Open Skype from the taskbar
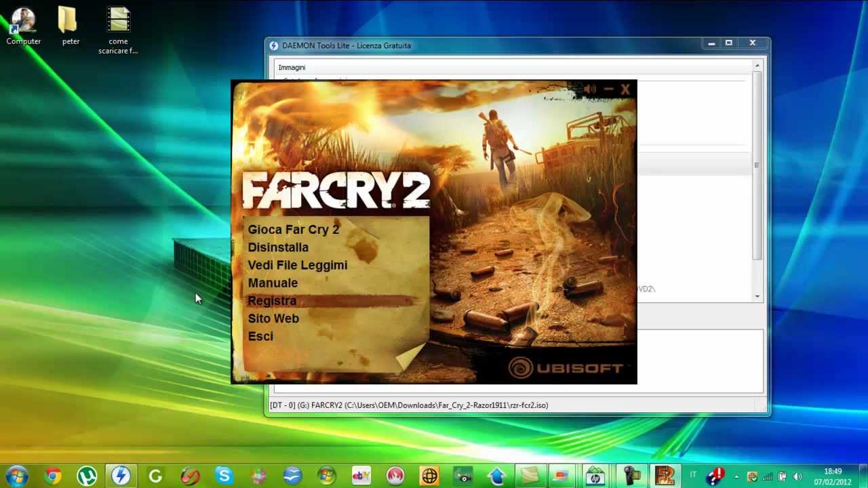 [224, 476]
